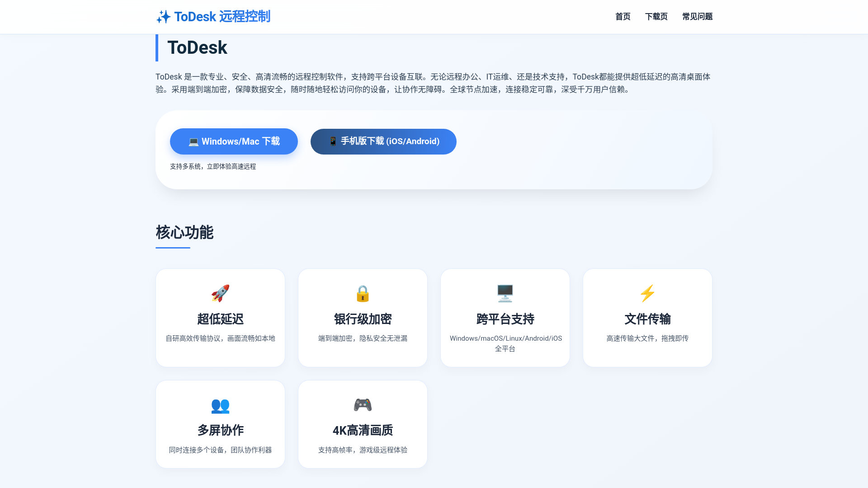Viewport: 868px width, 488px height.
Task: Click the description 支持高帧率，游戏级远程体验
Action: tap(363, 450)
